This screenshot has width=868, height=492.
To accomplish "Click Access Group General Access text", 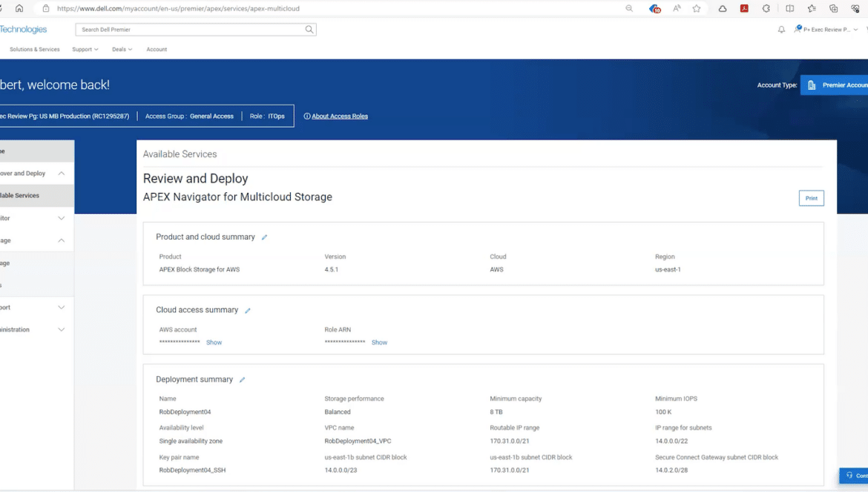I will pyautogui.click(x=189, y=117).
